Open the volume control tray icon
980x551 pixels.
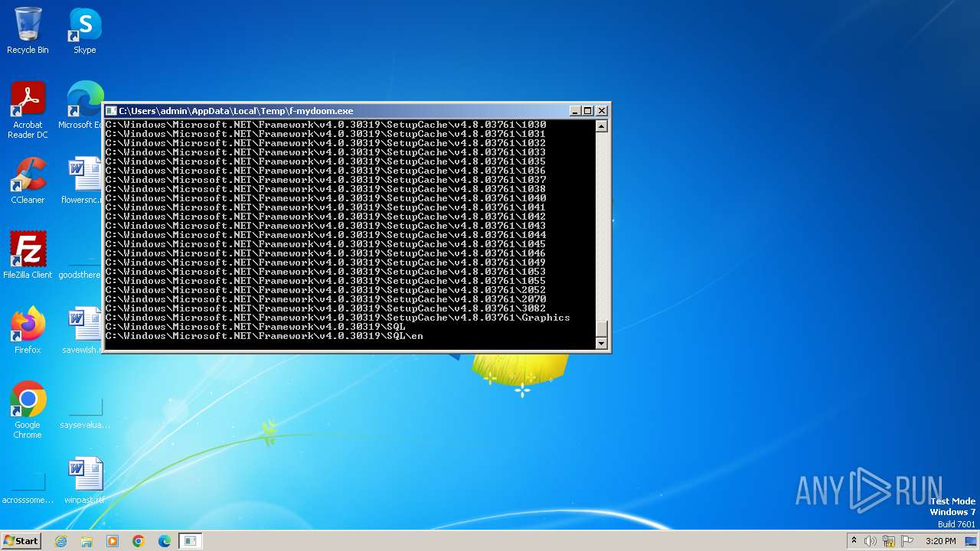[x=871, y=541]
